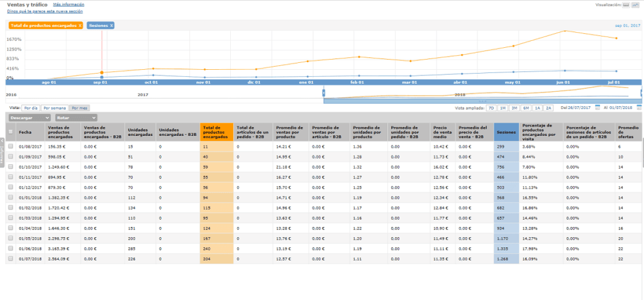Switch view to 'Por día'
This screenshot has height=300, width=644.
tap(30, 108)
